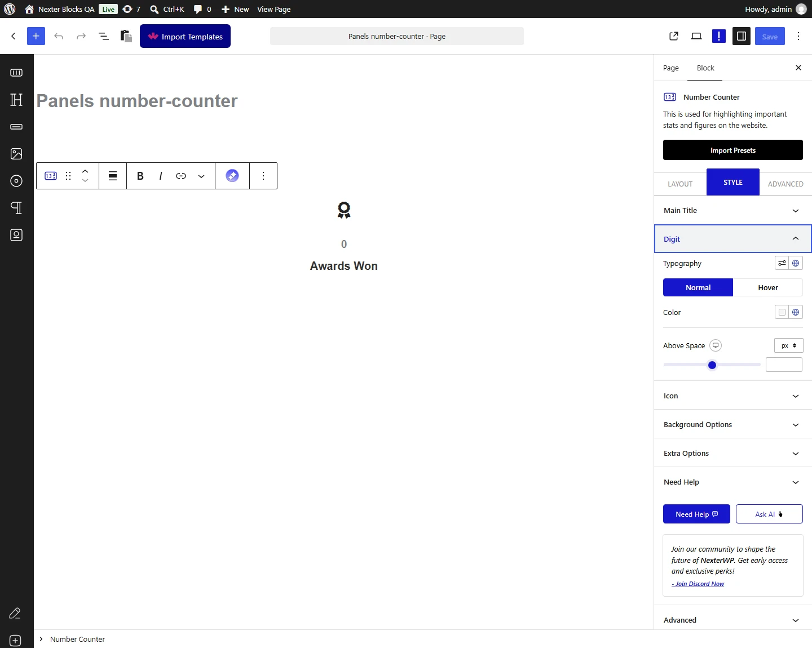Open the editor Options three-dot menu

798,36
